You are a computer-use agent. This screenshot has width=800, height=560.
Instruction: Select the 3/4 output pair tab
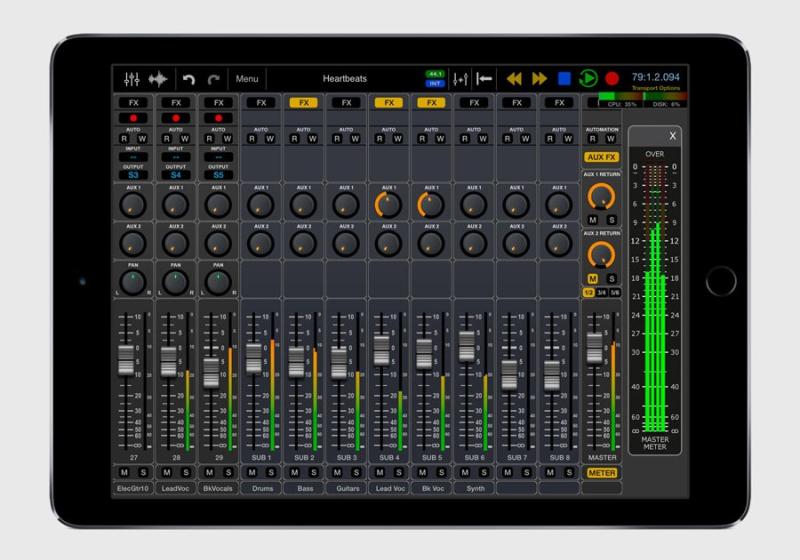point(601,292)
